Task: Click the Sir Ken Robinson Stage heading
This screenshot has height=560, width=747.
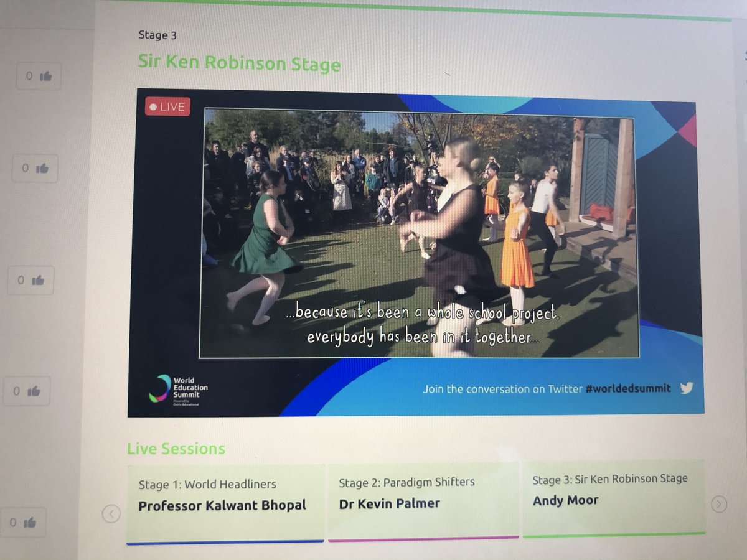Action: point(240,63)
